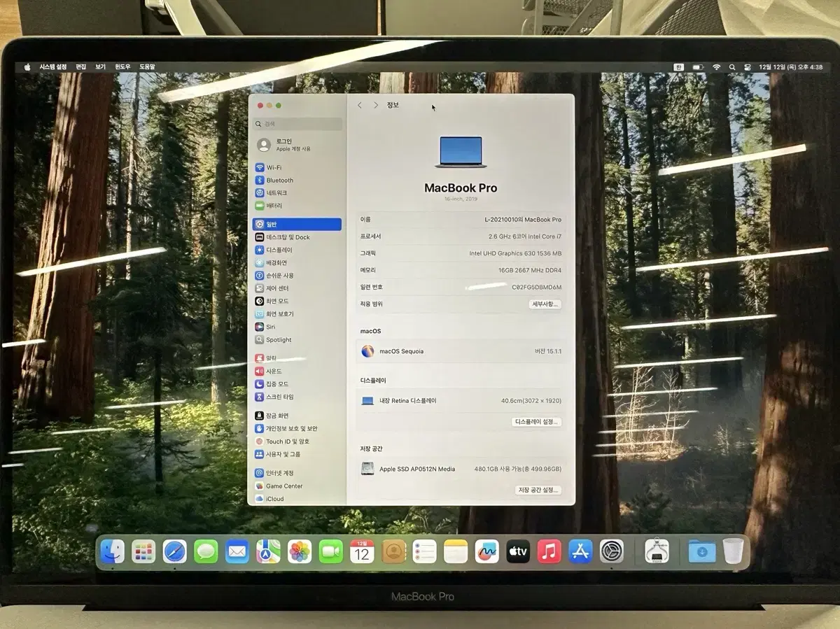Open the 윈도우 menu
840x629 pixels.
pyautogui.click(x=122, y=67)
